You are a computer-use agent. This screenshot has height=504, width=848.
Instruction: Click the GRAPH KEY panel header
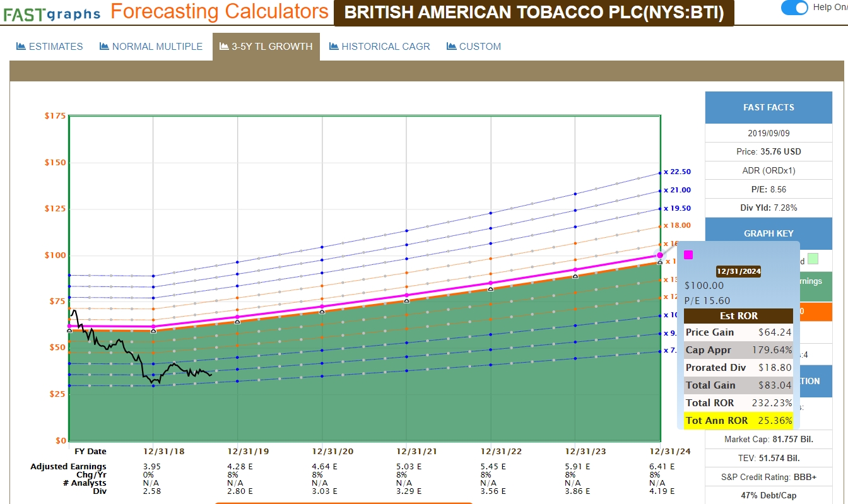pos(768,233)
